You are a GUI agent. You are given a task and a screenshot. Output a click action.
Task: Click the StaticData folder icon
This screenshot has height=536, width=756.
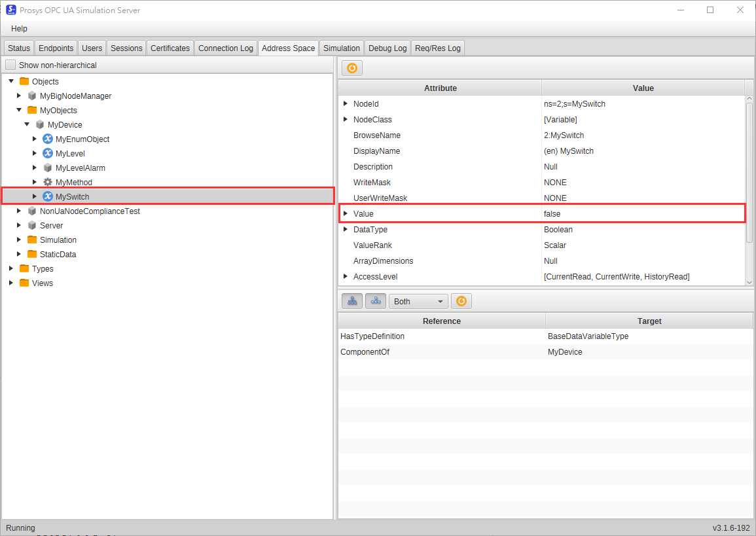click(32, 254)
